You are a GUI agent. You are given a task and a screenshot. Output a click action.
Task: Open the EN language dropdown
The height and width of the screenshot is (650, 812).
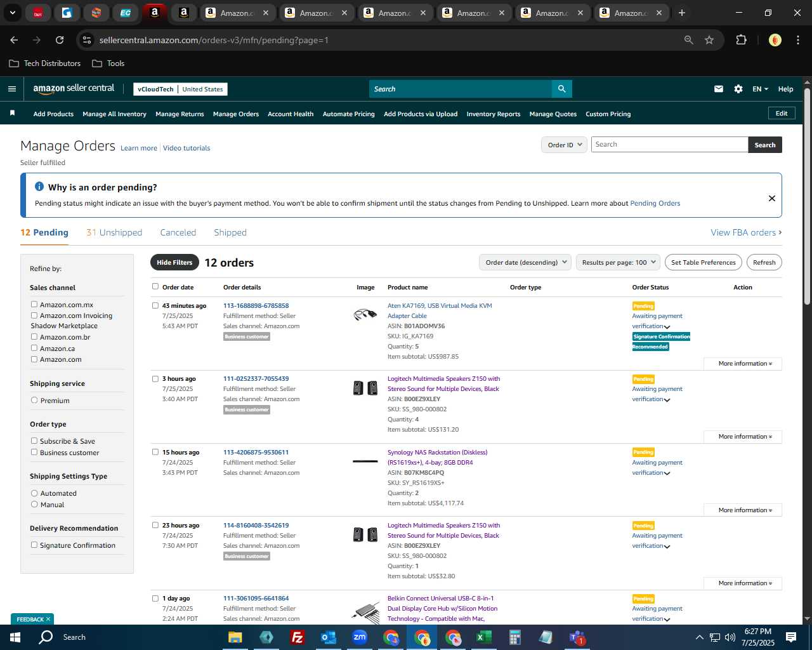pos(760,89)
